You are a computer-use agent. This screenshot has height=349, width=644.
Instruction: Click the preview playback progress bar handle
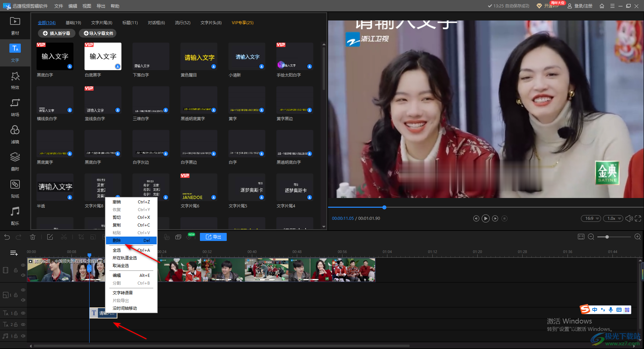tap(384, 207)
